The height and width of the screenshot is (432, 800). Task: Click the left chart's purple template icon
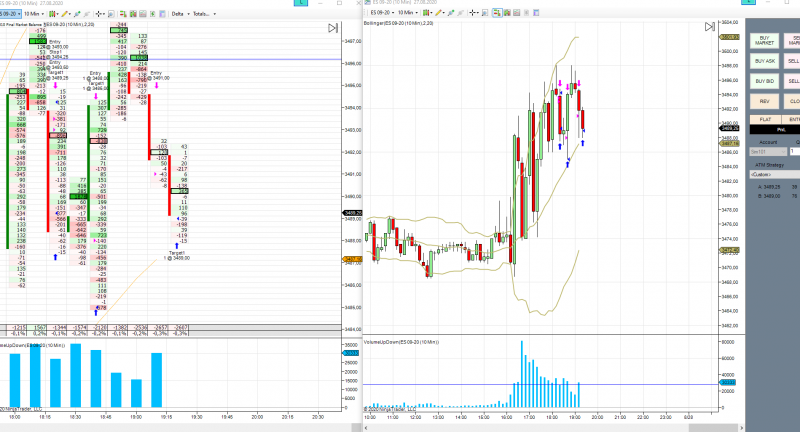click(162, 14)
